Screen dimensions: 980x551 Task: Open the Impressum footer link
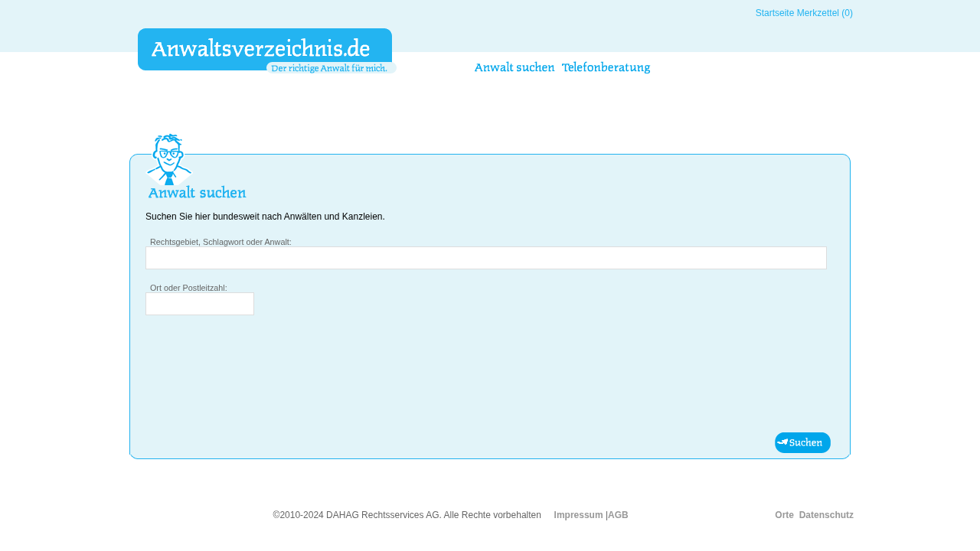click(578, 515)
